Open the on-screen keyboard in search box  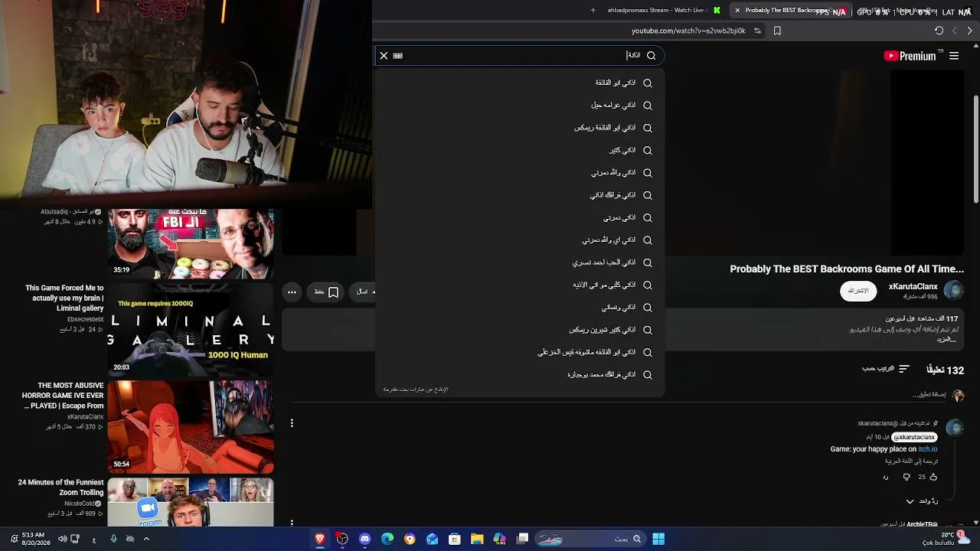coord(397,55)
